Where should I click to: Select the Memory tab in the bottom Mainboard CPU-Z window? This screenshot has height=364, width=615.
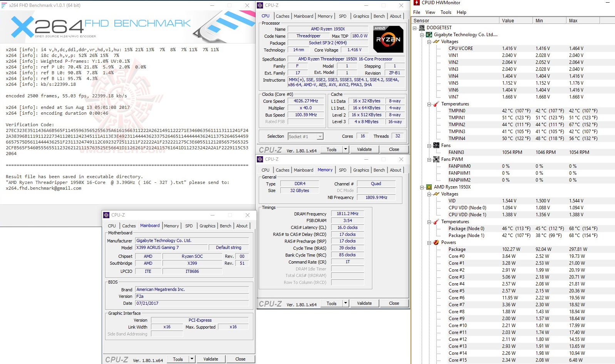pos(171,226)
